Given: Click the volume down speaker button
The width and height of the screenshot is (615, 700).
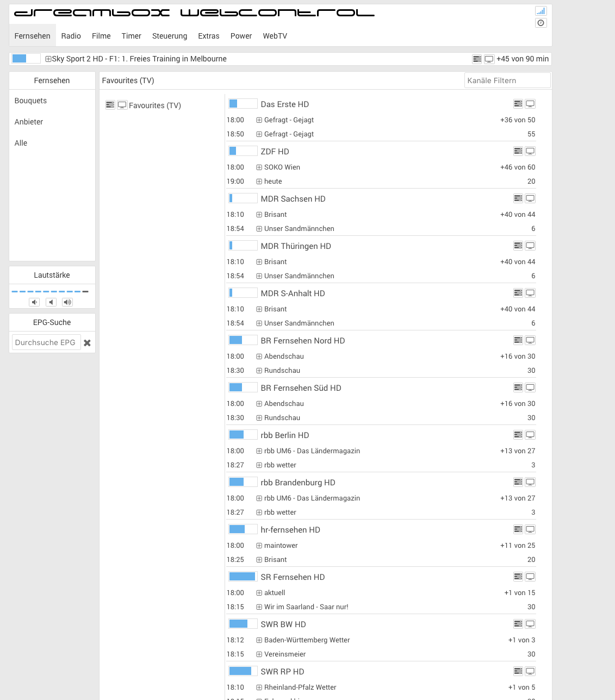Looking at the screenshot, I should click(35, 302).
